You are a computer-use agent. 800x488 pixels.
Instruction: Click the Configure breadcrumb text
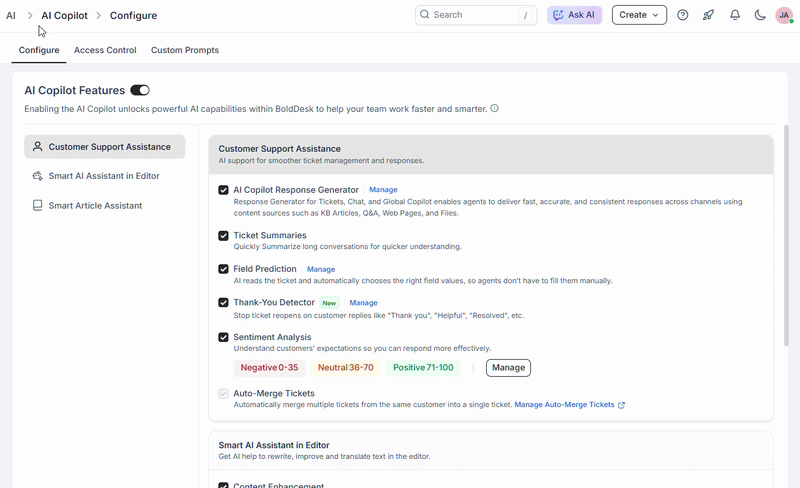coord(133,15)
